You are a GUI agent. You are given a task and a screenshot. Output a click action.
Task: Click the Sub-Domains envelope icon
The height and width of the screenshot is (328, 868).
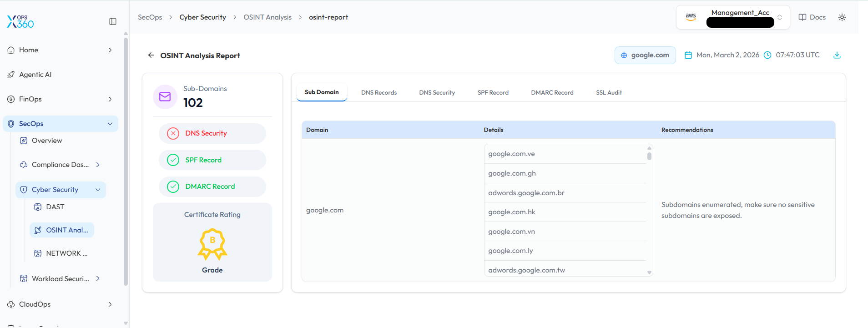point(165,96)
